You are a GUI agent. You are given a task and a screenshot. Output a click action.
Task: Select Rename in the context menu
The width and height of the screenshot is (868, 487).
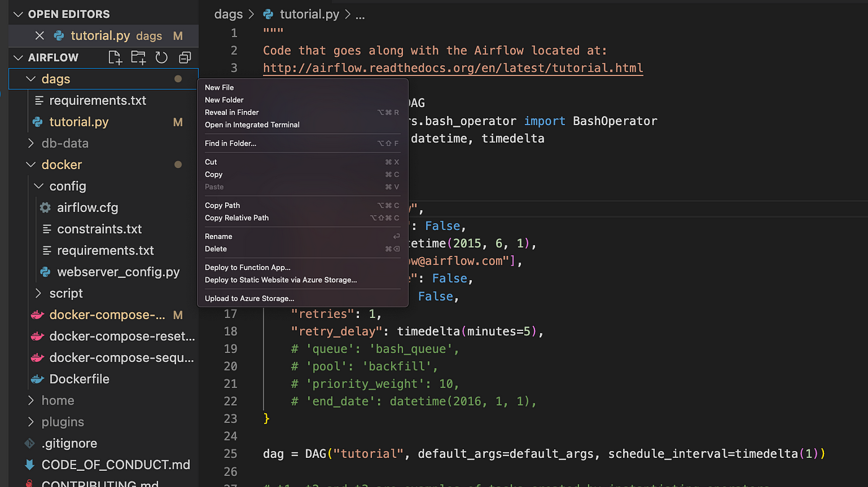(303, 236)
